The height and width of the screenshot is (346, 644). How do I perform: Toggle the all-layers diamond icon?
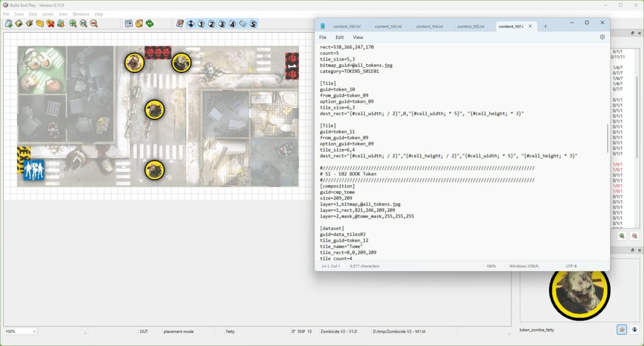click(191, 24)
